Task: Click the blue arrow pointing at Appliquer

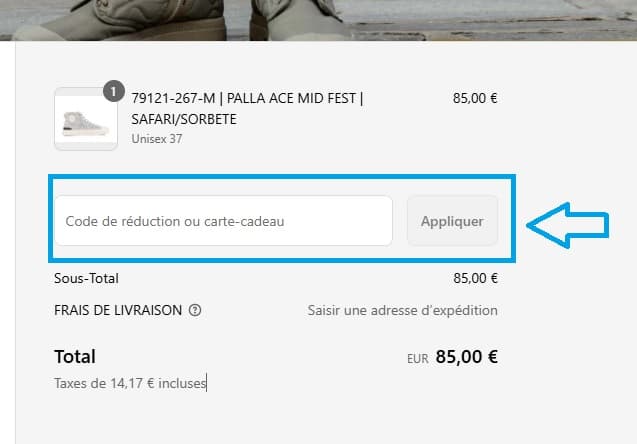Action: point(567,222)
